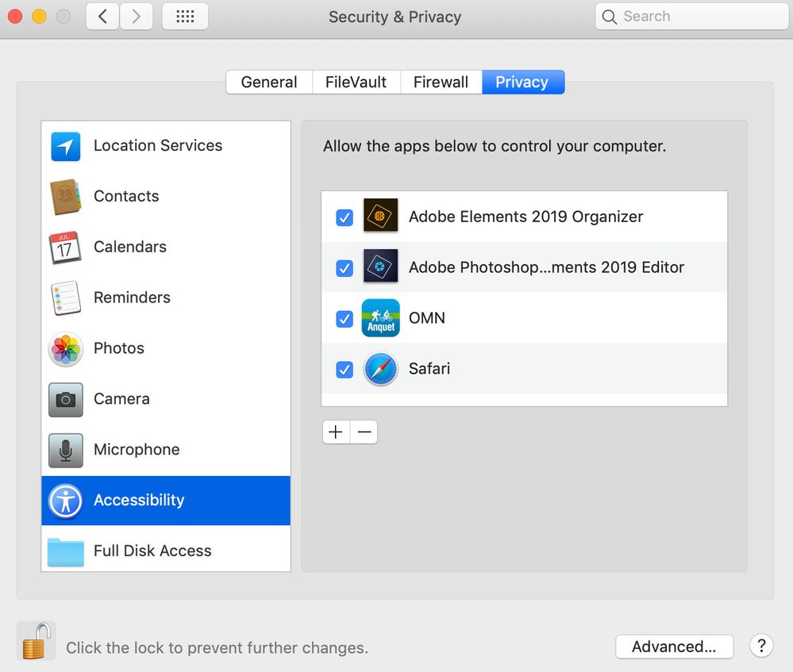Click the Contacts address book icon
Viewport: 793px width, 672px height.
[x=65, y=197]
